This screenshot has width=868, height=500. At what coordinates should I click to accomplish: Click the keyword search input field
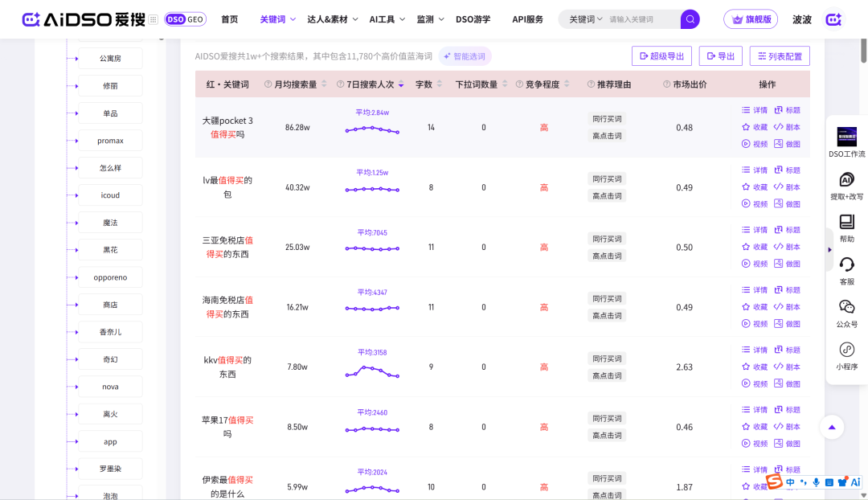(641, 19)
